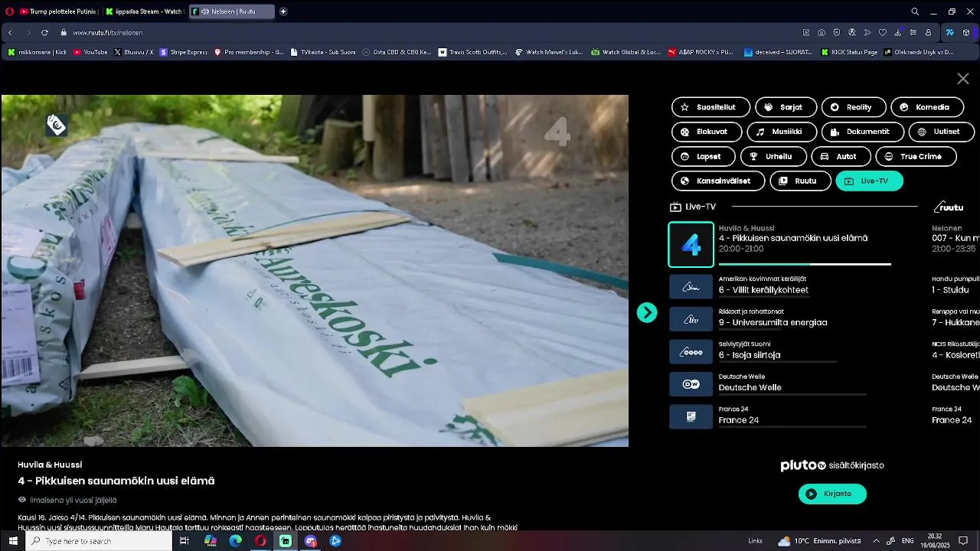Select the Nelonen channel 4 logo
980x551 pixels.
[x=691, y=245]
